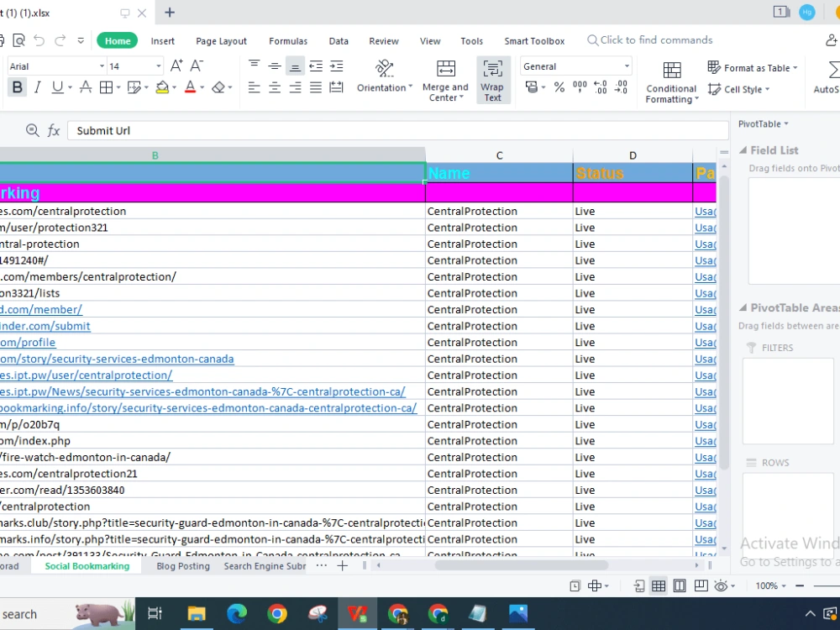
Task: Open Cell Style options
Action: point(738,90)
